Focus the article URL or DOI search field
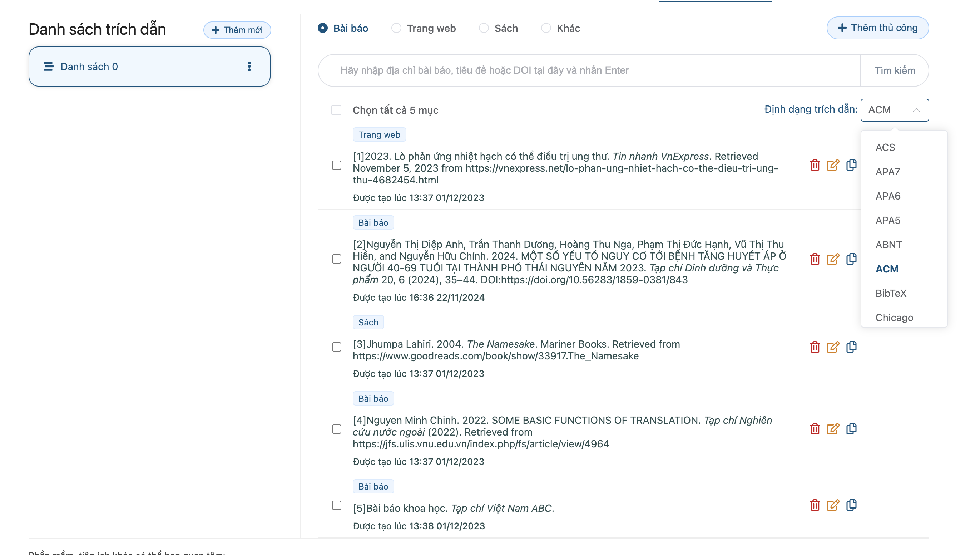Screen dimensions: 980x555 click(589, 70)
